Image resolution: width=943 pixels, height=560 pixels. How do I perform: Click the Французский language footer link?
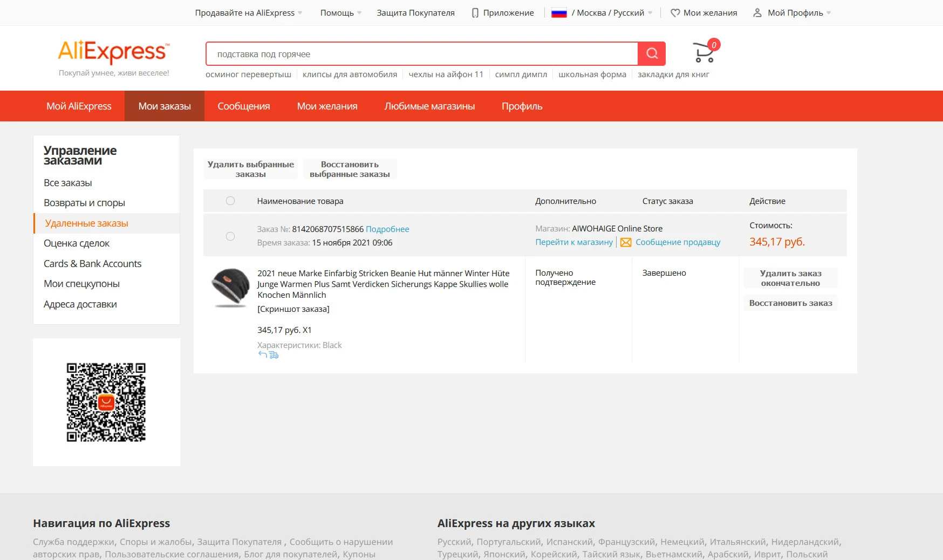click(x=626, y=542)
